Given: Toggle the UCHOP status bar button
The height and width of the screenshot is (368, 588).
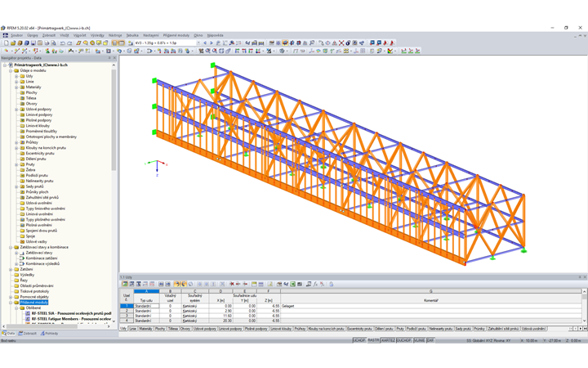Looking at the screenshot, I should click(359, 340).
